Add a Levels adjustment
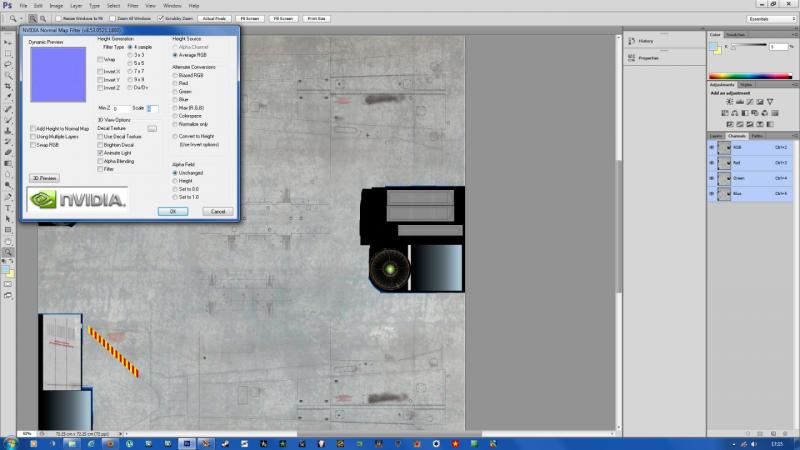Image resolution: width=800 pixels, height=450 pixels. tap(740, 102)
